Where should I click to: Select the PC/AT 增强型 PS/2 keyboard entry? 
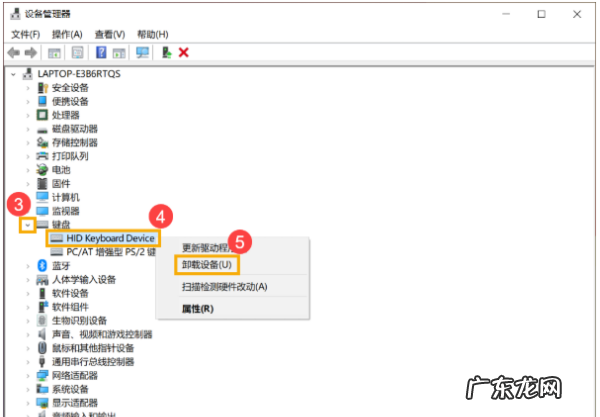tap(110, 252)
